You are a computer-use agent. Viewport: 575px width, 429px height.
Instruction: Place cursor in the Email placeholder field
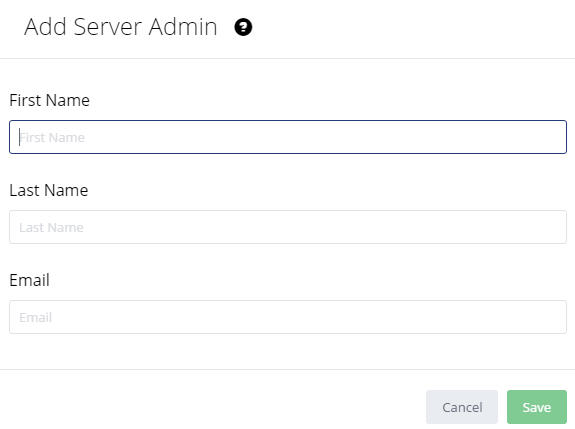288,317
